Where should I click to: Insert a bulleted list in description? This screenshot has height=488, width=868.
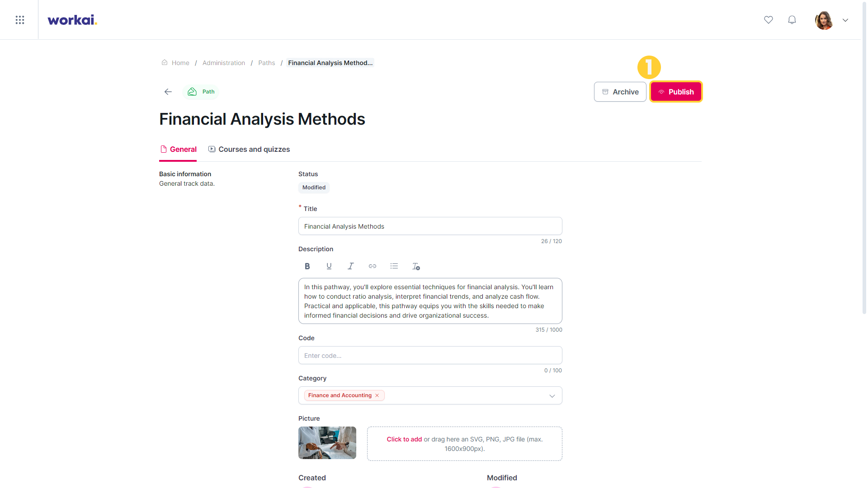[394, 266]
